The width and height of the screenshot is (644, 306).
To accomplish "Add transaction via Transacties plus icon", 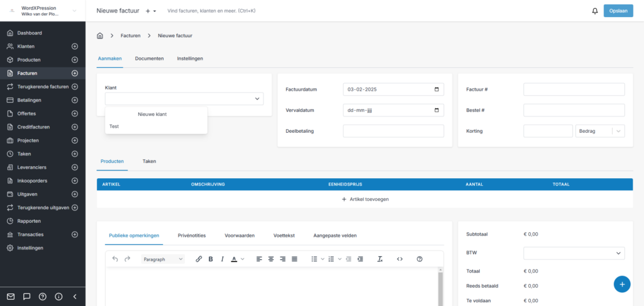I will tap(75, 234).
